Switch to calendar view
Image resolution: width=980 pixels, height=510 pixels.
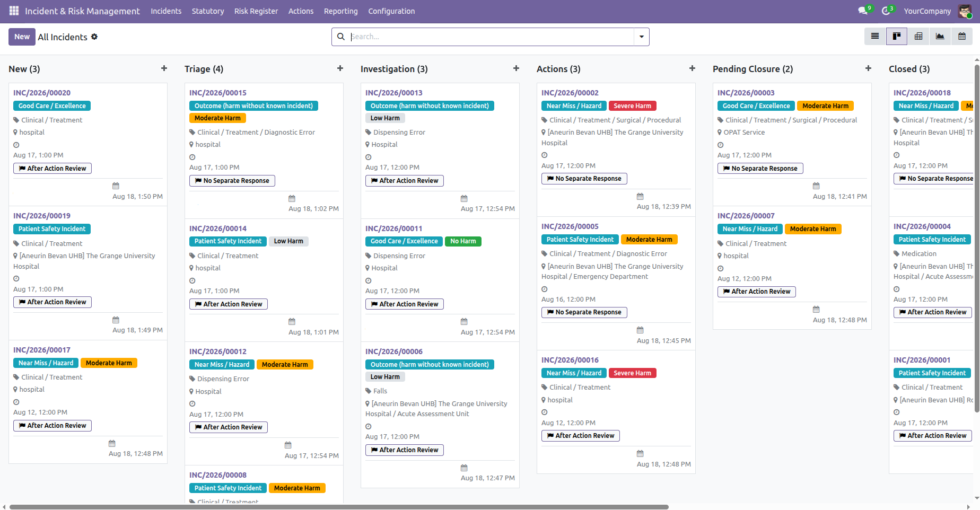962,37
